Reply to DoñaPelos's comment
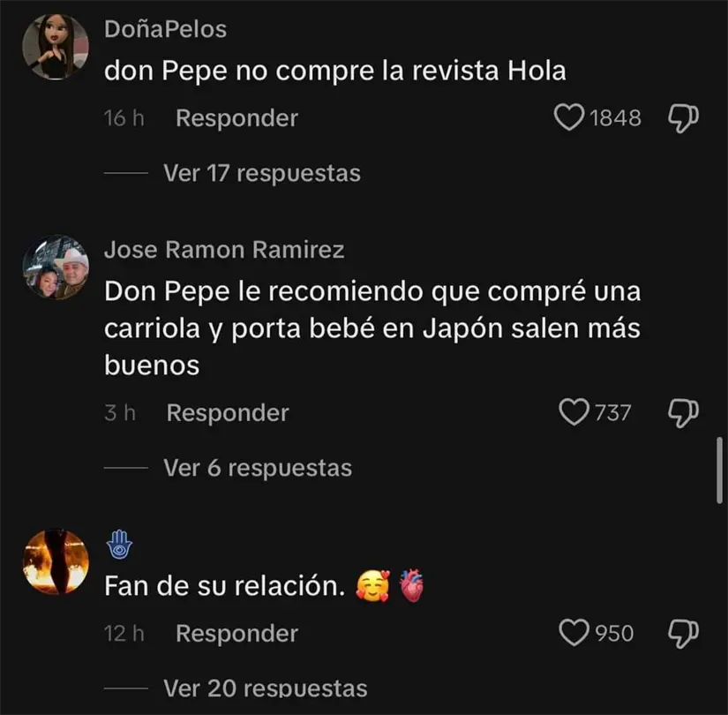Screen dimensions: 728x715 [x=236, y=117]
